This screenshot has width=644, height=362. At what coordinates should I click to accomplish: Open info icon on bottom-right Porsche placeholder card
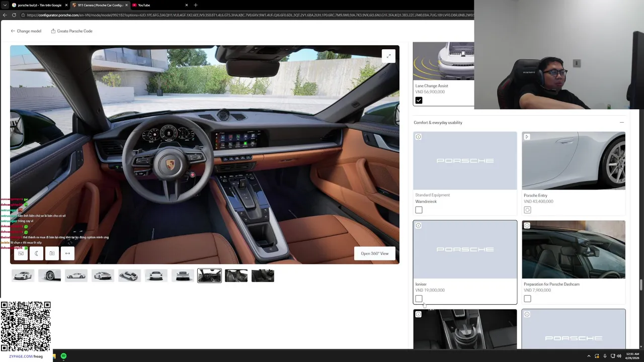(x=527, y=314)
